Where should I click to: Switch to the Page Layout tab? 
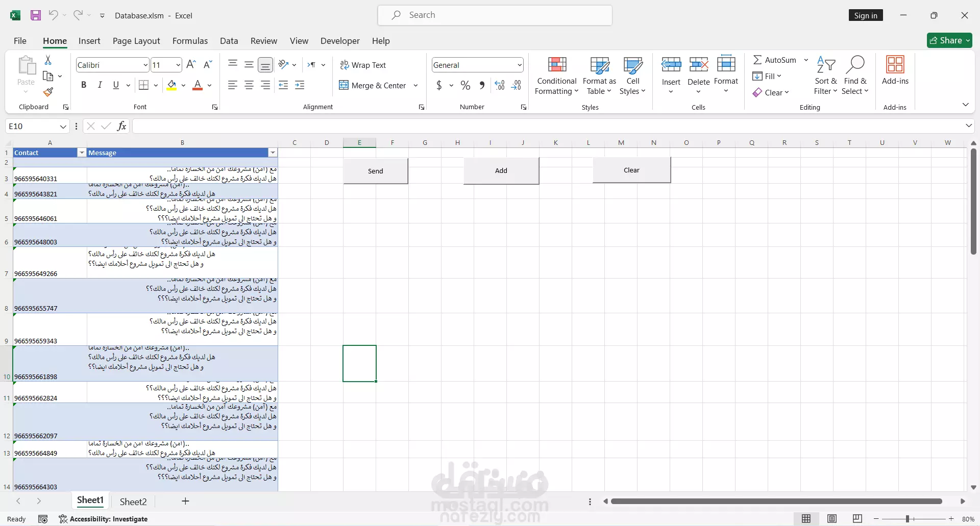coord(136,41)
